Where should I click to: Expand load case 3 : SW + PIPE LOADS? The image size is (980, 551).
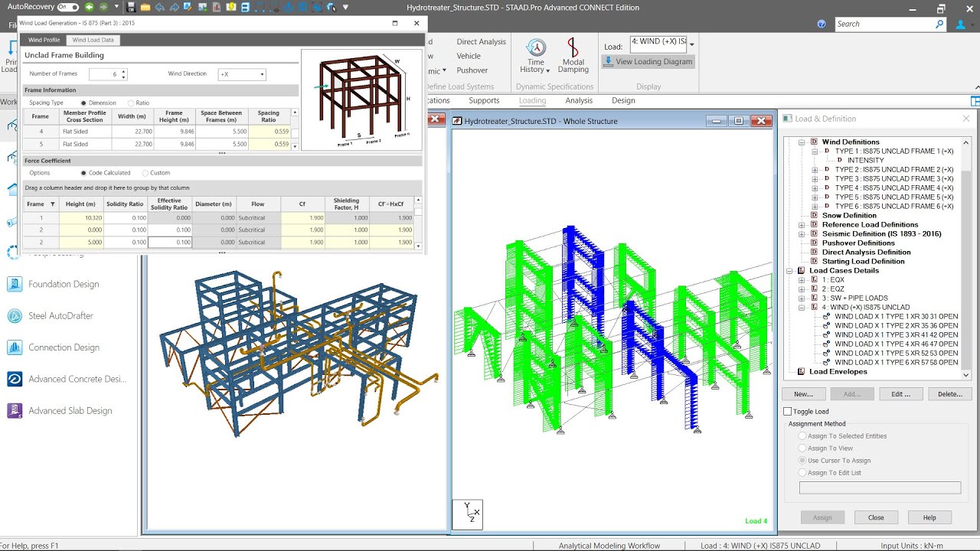(x=802, y=298)
